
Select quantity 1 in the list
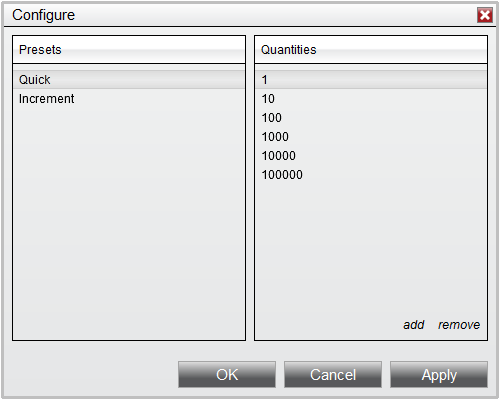click(371, 80)
